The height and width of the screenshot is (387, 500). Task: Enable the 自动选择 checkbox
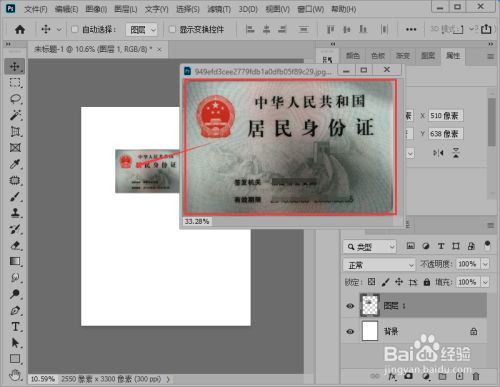click(x=74, y=30)
